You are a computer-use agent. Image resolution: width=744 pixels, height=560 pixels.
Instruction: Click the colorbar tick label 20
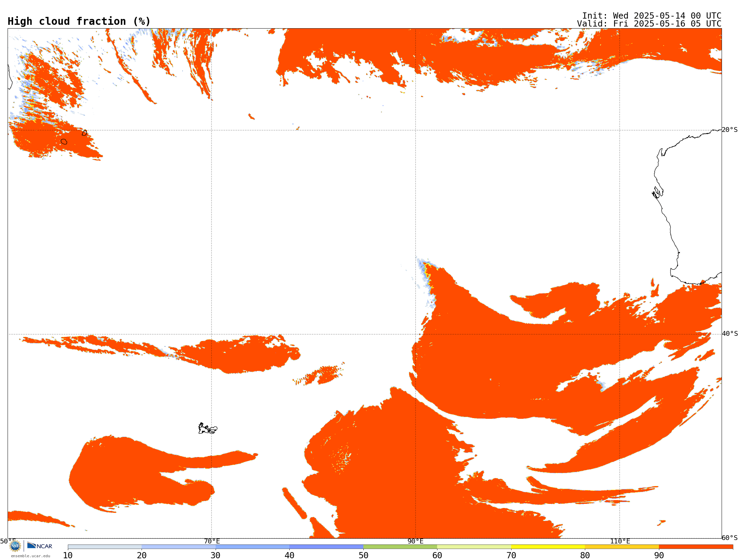coord(142,556)
